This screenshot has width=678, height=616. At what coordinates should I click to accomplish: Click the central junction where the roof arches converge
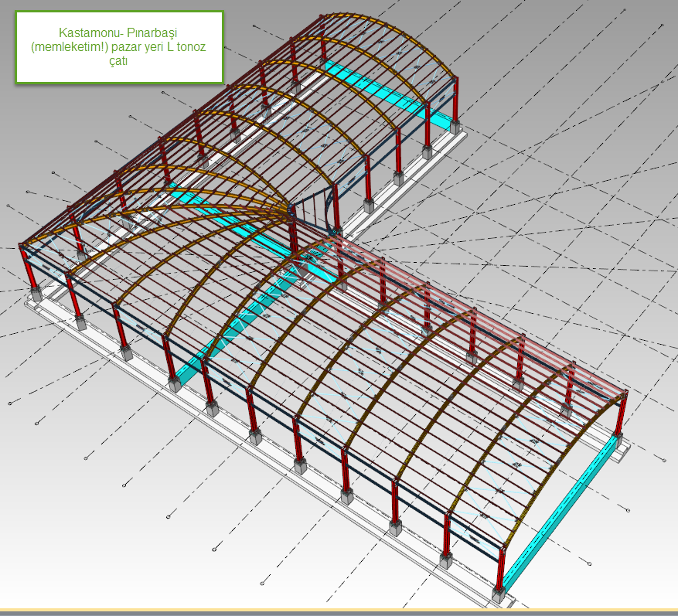pyautogui.click(x=291, y=207)
